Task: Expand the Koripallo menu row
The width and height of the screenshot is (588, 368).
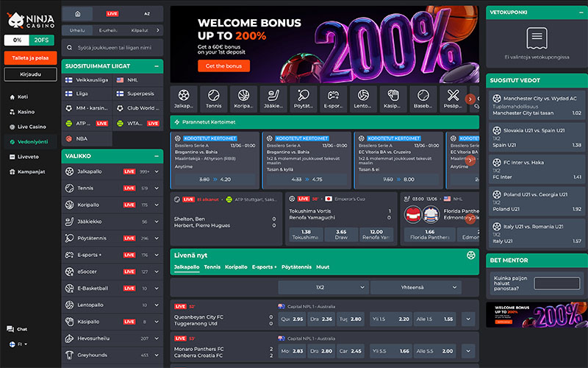Action: [157, 205]
